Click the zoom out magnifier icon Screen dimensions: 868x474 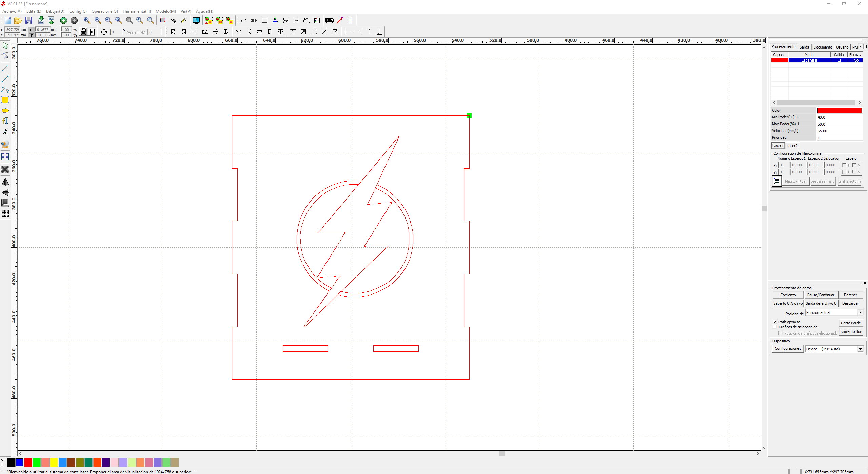108,21
